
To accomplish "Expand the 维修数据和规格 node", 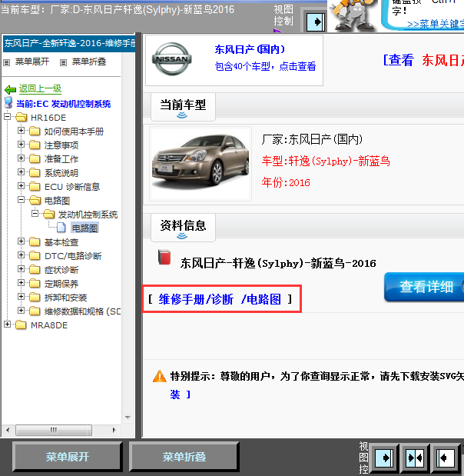I will pyautogui.click(x=21, y=310).
